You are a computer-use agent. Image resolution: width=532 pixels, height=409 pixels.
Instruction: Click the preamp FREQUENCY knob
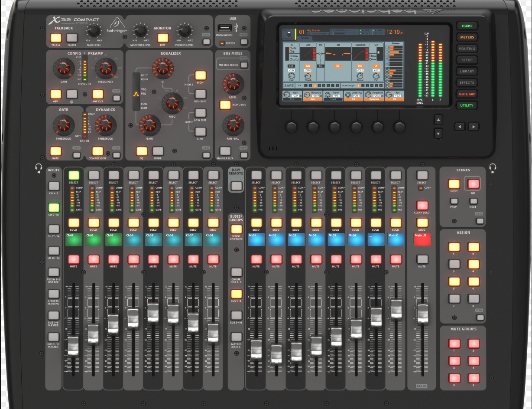click(x=105, y=69)
